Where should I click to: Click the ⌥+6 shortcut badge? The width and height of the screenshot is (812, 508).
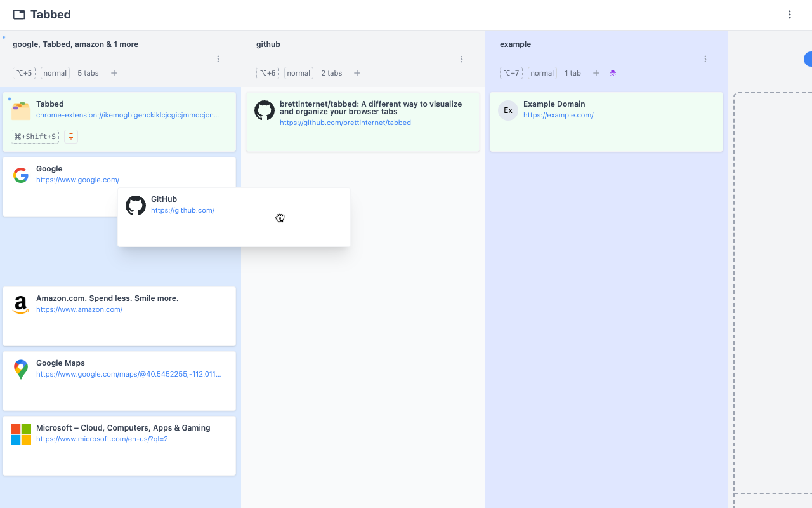point(268,73)
